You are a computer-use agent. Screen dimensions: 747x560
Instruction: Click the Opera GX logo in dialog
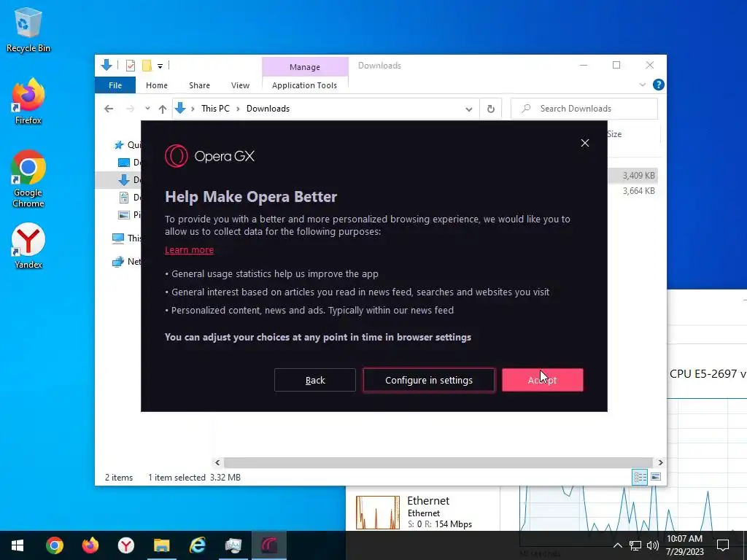coord(209,156)
